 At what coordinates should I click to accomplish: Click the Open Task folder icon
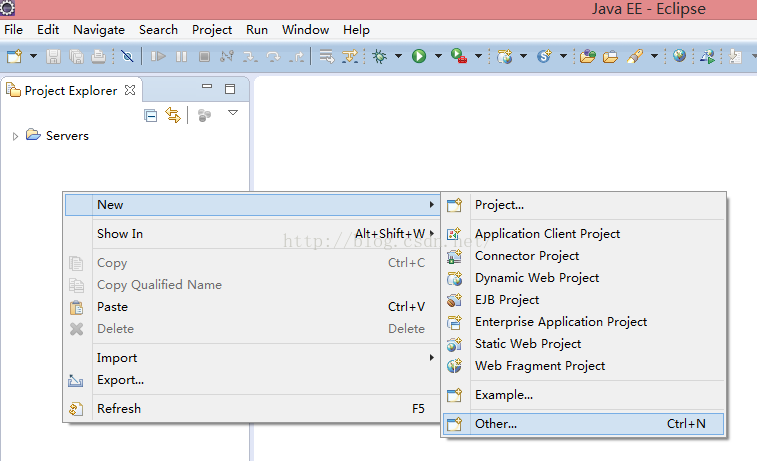(x=610, y=56)
